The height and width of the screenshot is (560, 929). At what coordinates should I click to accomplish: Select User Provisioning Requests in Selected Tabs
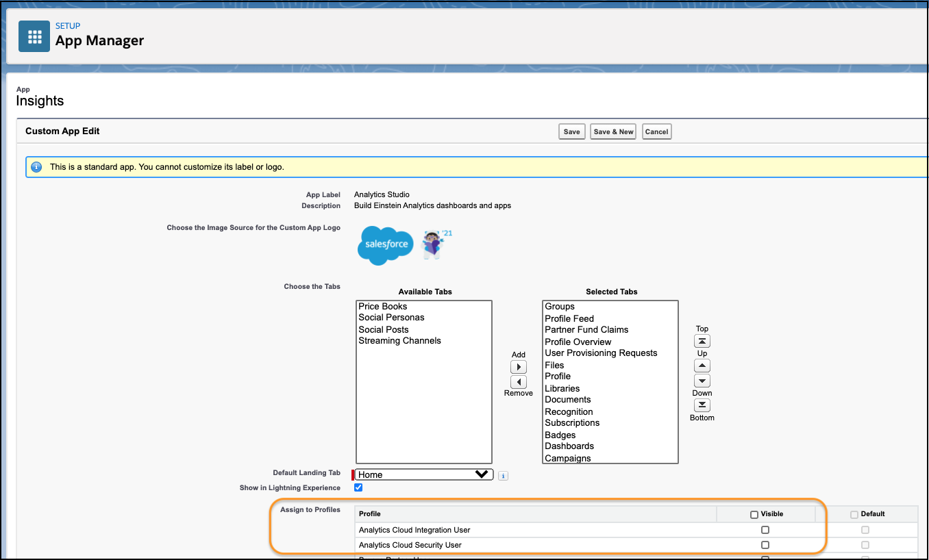click(610, 353)
